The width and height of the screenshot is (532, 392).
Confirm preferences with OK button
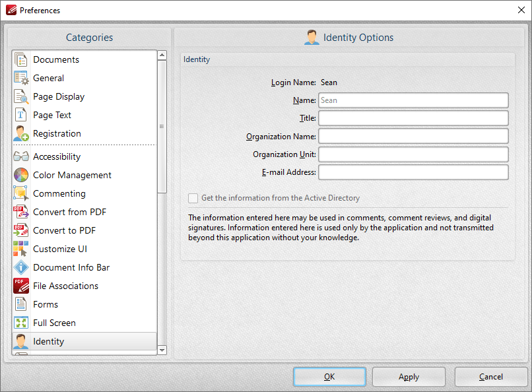(x=329, y=377)
